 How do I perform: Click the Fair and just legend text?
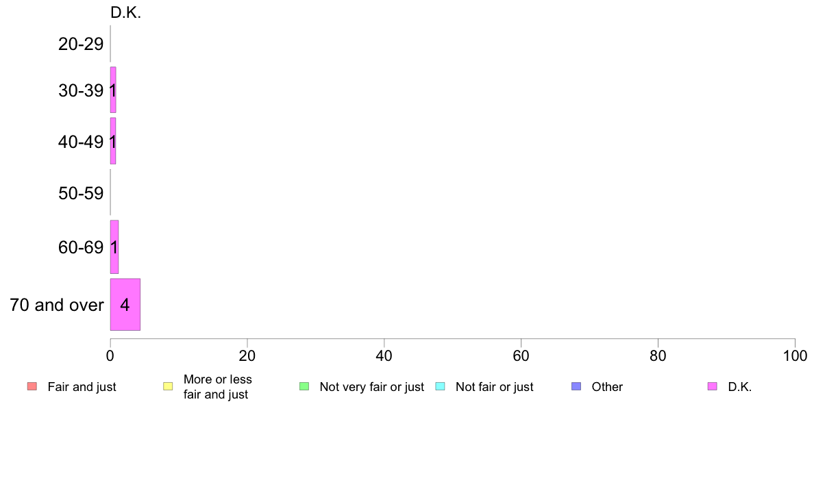pos(82,387)
